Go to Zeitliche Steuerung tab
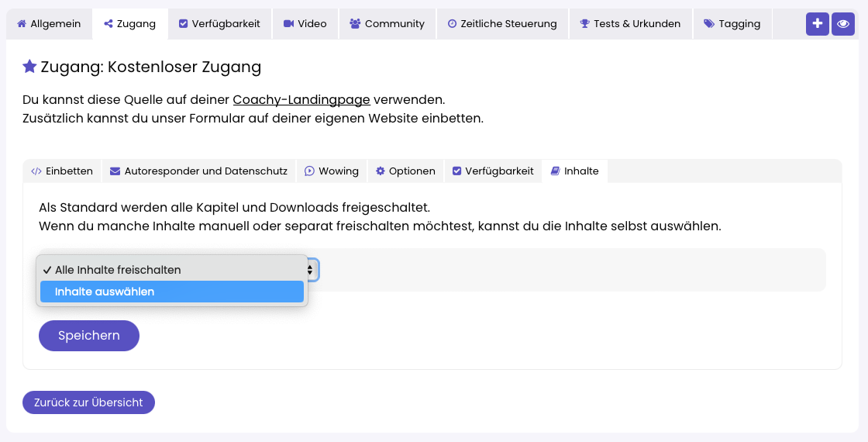 501,24
